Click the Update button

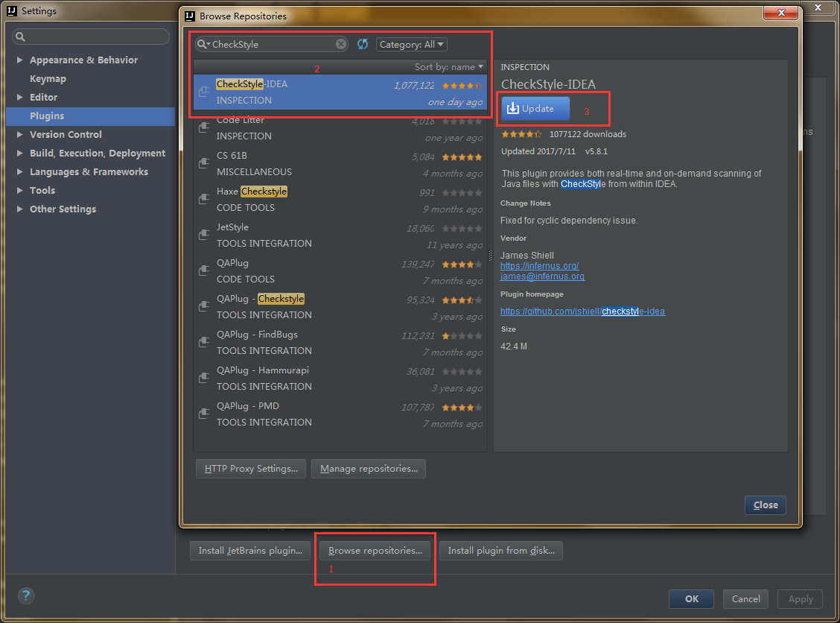pos(535,108)
